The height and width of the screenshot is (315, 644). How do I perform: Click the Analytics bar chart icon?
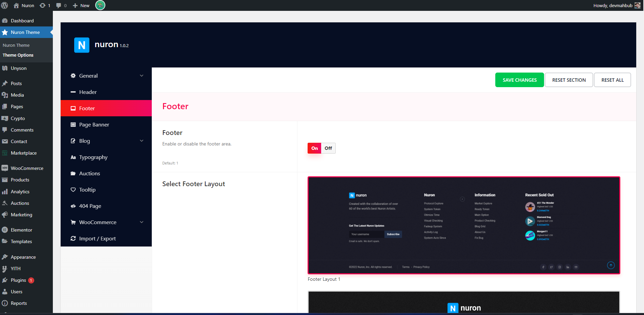tap(5, 192)
